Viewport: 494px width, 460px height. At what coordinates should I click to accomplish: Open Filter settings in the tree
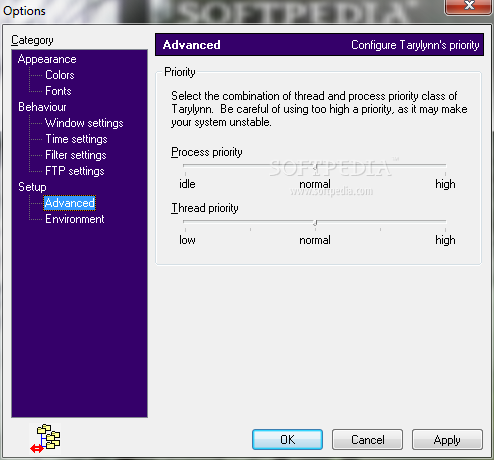[76, 155]
